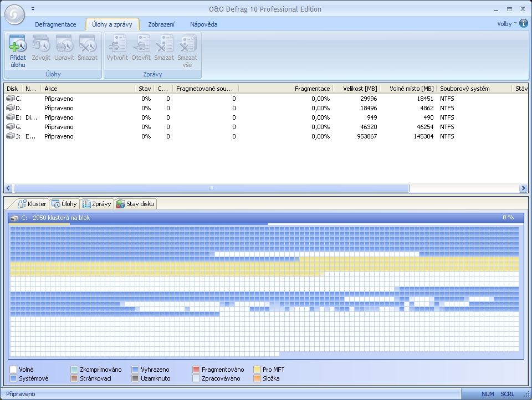Viewport: 532px width, 400px height.
Task: Click the Uzamknuto legend color swatch
Action: click(135, 378)
